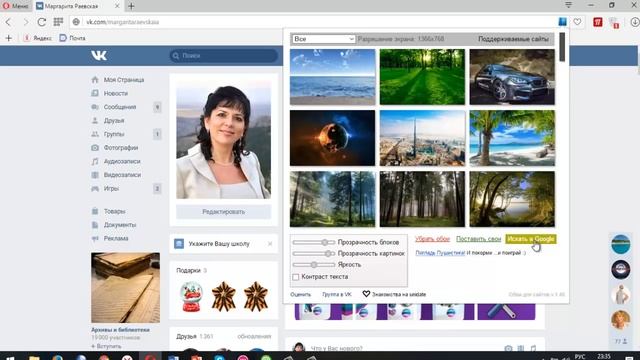Open Реклама in the sidebar

[116, 238]
